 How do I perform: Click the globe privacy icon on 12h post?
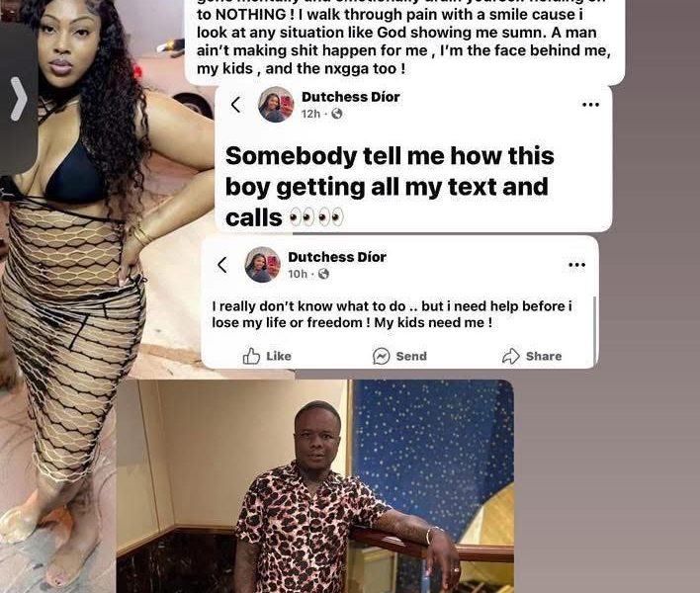point(337,114)
